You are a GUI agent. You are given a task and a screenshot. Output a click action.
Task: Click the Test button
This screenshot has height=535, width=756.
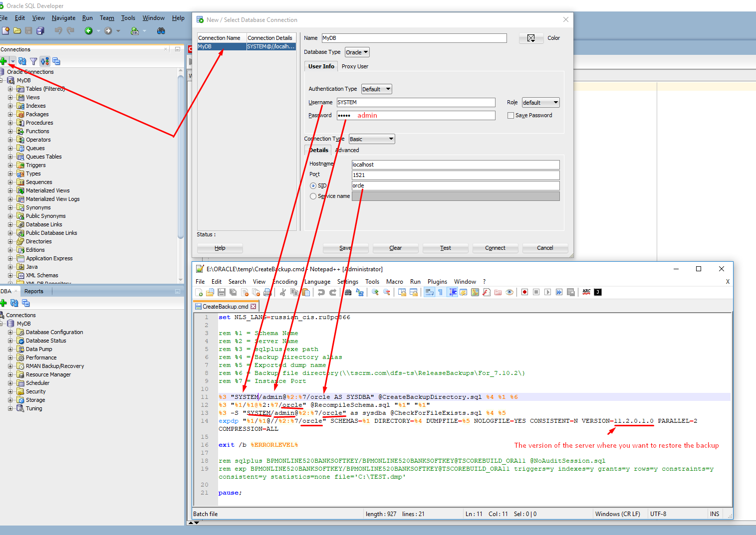tap(446, 248)
